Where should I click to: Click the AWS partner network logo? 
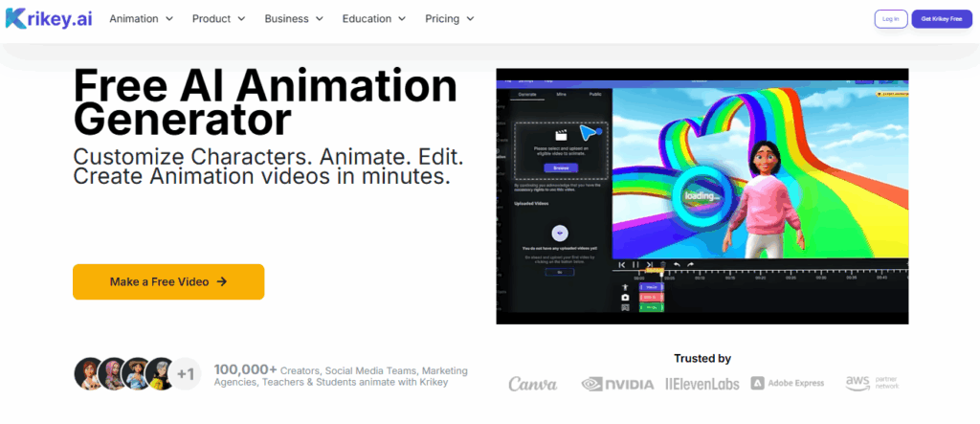(873, 382)
